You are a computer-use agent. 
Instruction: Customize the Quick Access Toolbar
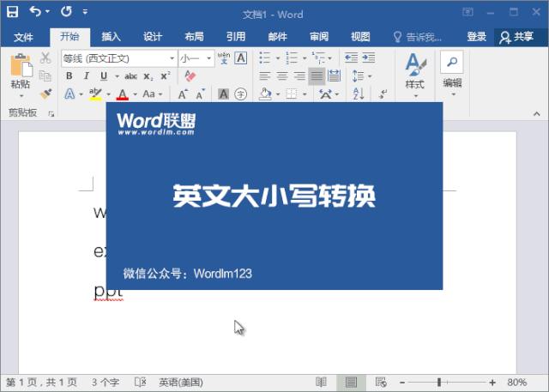(x=85, y=12)
